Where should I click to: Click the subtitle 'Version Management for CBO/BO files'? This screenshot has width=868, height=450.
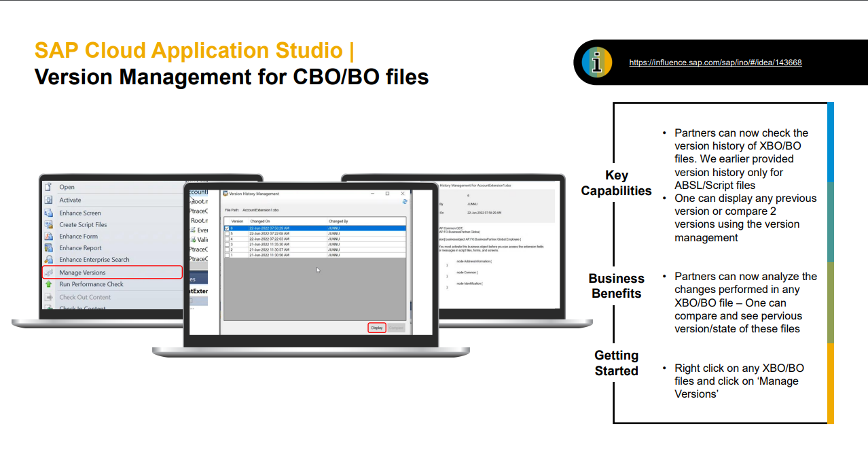tap(232, 77)
